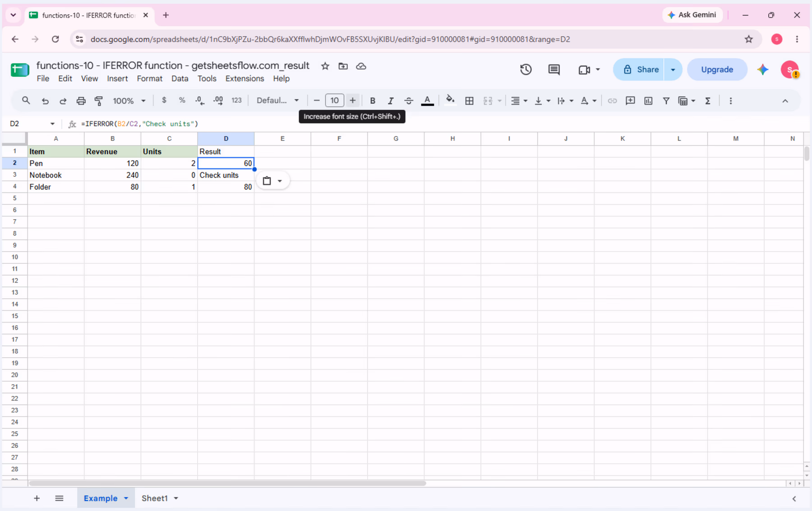This screenshot has height=511, width=812.
Task: Open the Default font dropdown
Action: point(277,101)
